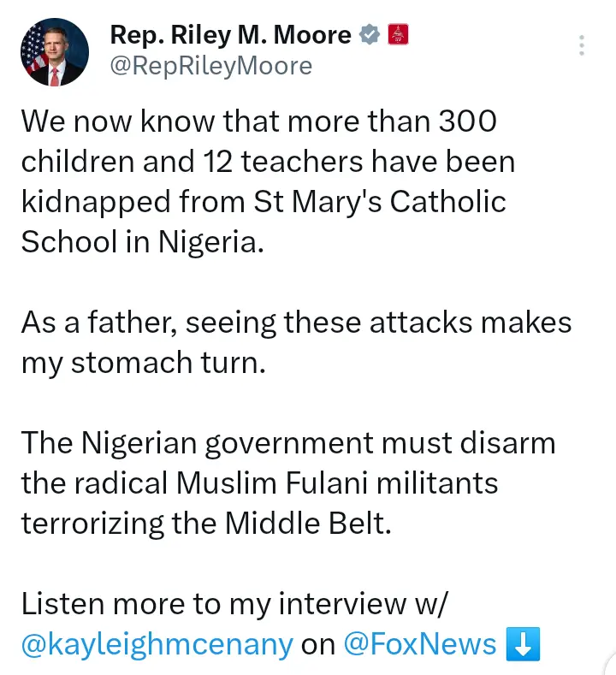
Task: Follow the @FoxNews mention link
Action: click(x=419, y=644)
